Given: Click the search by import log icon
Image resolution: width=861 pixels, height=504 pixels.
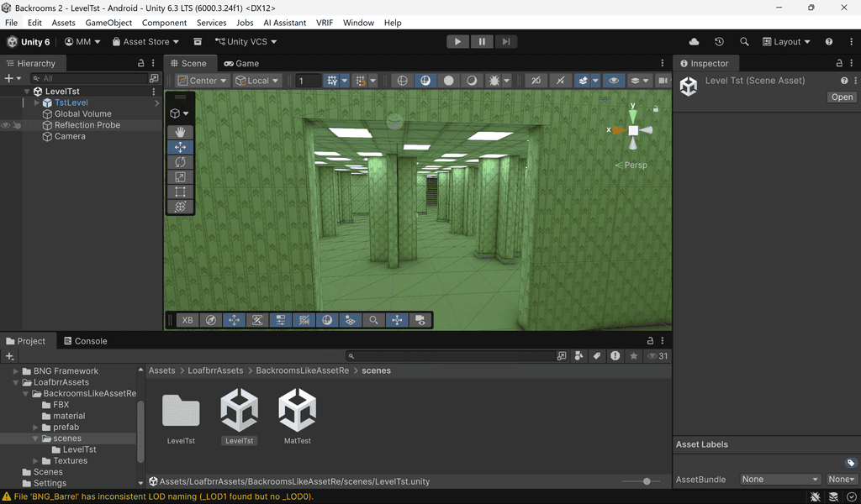Looking at the screenshot, I should 615,356.
